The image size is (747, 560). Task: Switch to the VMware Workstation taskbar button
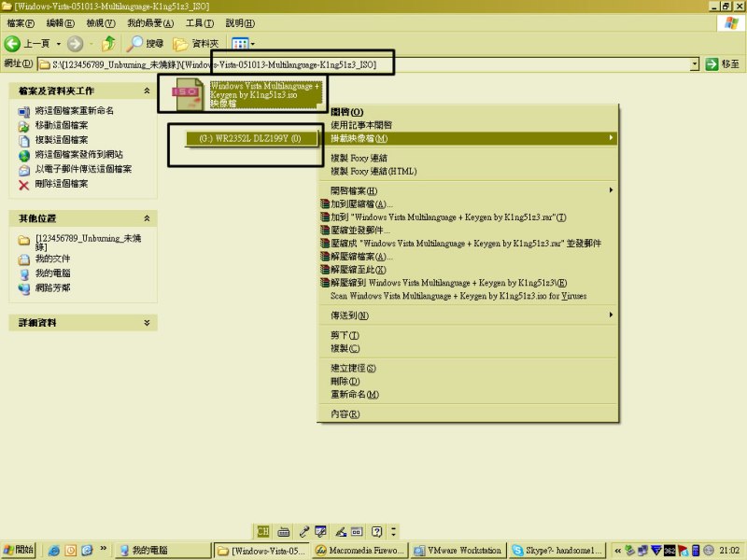coord(458,551)
